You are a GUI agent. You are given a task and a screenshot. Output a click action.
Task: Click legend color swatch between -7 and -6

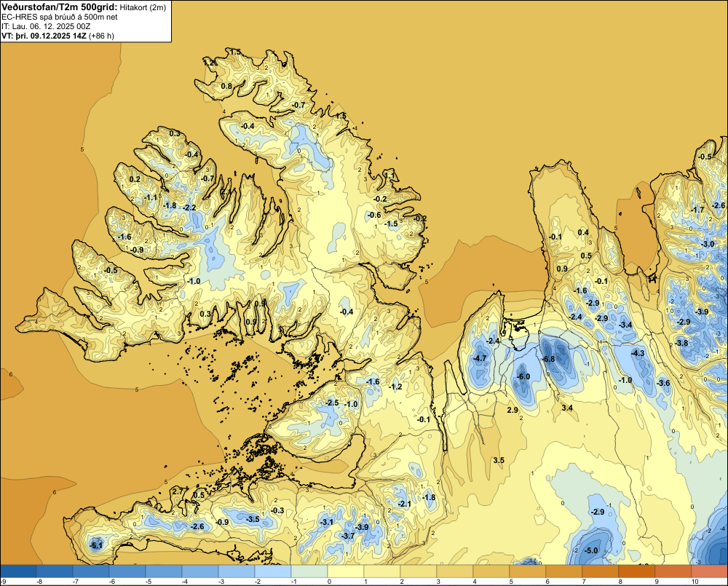91,571
